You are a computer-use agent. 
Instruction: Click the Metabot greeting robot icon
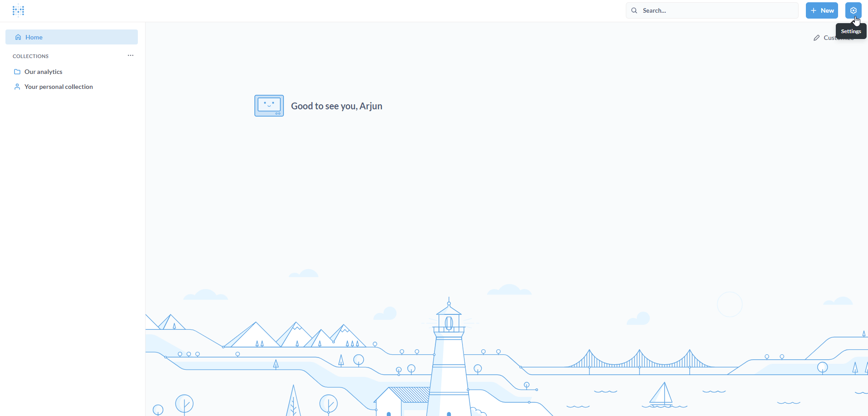269,106
